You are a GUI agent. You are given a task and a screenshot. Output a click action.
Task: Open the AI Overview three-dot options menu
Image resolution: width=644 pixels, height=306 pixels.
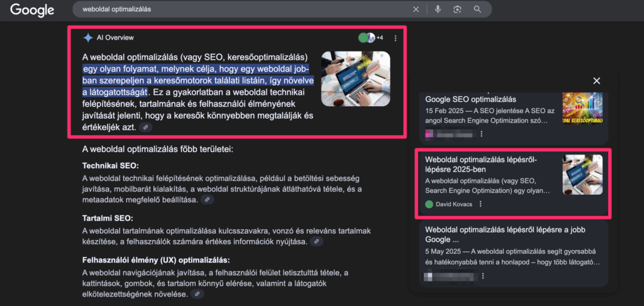[396, 38]
